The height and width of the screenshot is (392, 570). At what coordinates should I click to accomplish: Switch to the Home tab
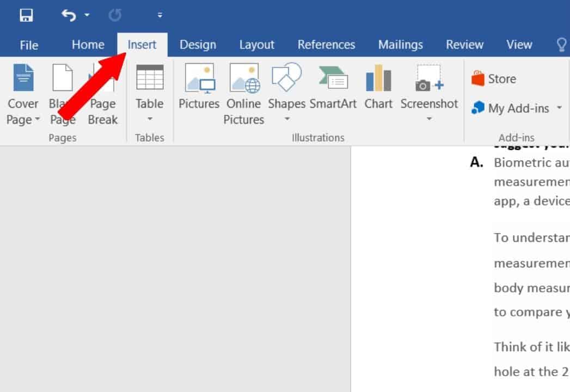pos(88,45)
